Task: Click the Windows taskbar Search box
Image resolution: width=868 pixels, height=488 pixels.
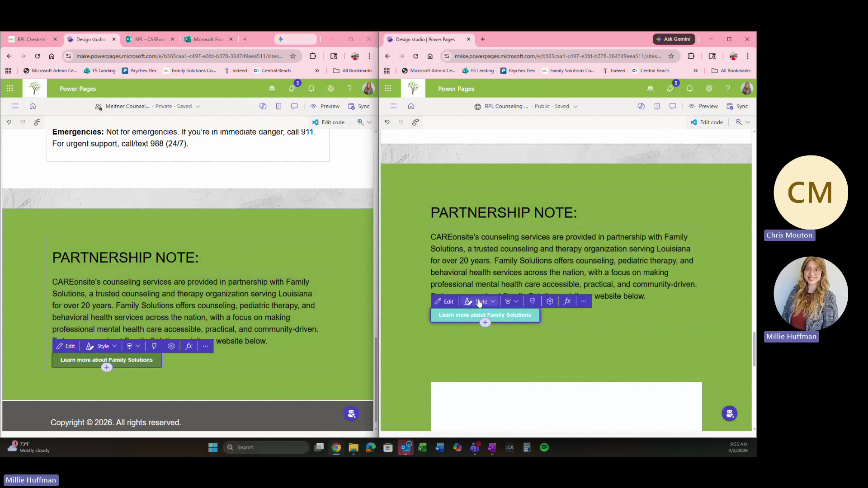Action: [266, 447]
